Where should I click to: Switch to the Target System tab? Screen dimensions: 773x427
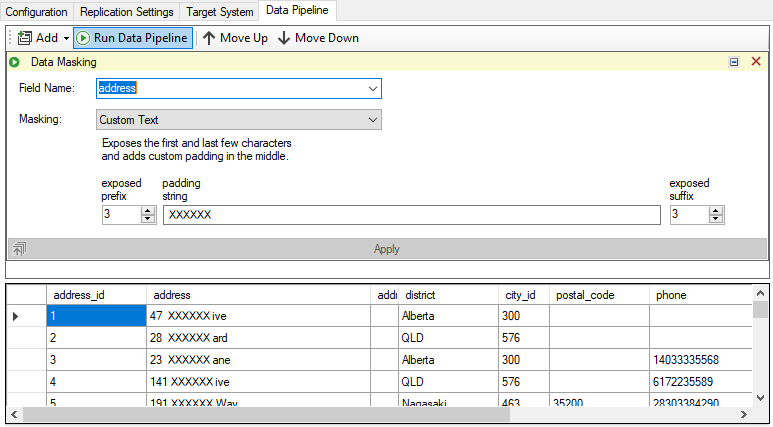(x=219, y=11)
